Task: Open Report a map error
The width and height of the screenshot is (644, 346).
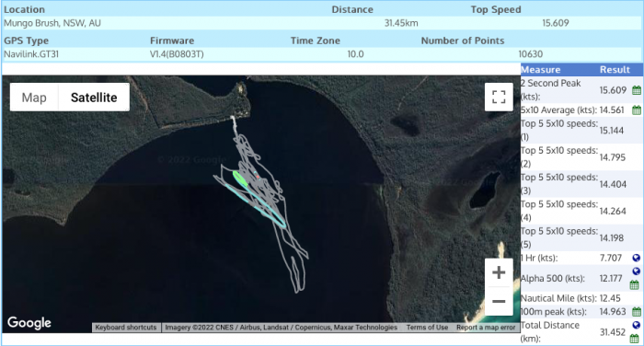Action: click(486, 328)
